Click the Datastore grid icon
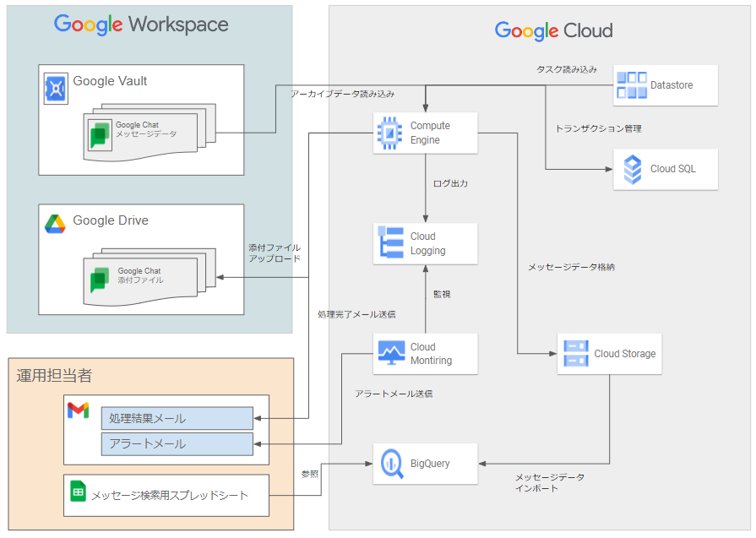This screenshot has width=756, height=538. point(632,85)
